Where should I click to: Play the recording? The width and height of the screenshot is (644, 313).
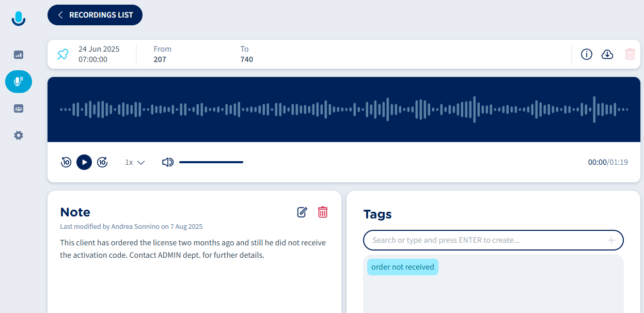tap(84, 162)
